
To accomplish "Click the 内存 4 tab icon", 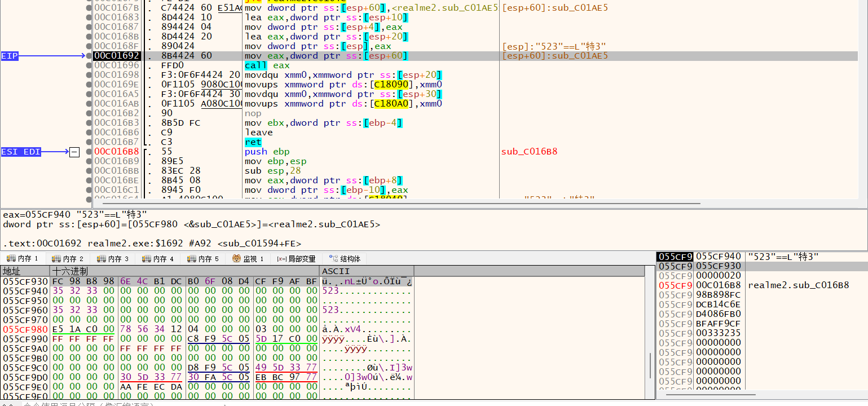I will pyautogui.click(x=147, y=259).
